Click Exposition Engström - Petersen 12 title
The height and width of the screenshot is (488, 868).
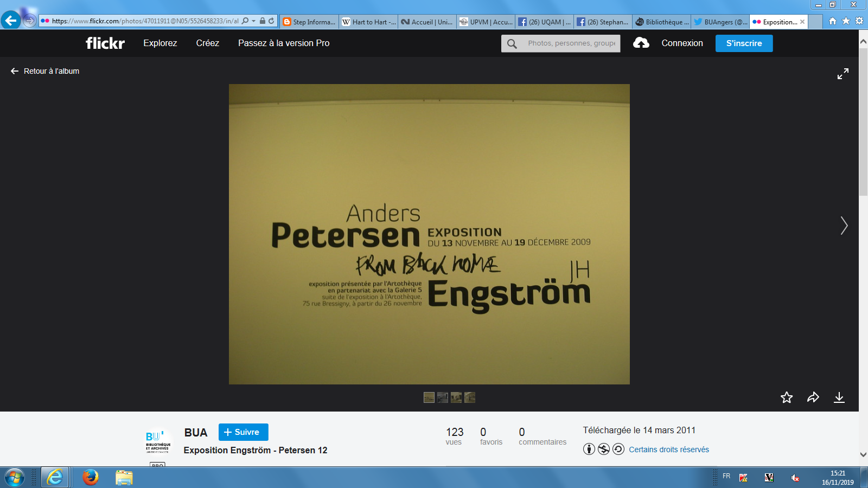[x=256, y=450]
